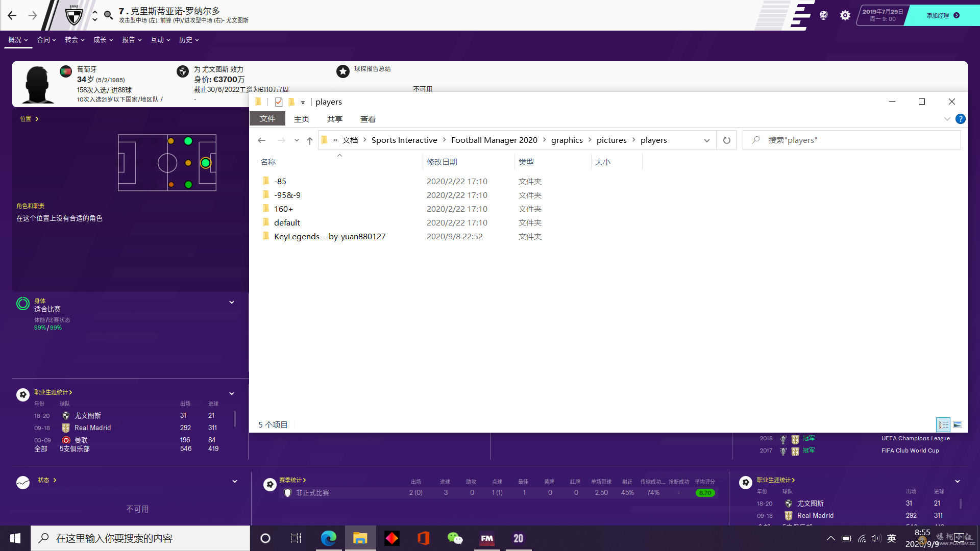Open the 转会 dropdown menu
980x551 pixels.
[75, 40]
